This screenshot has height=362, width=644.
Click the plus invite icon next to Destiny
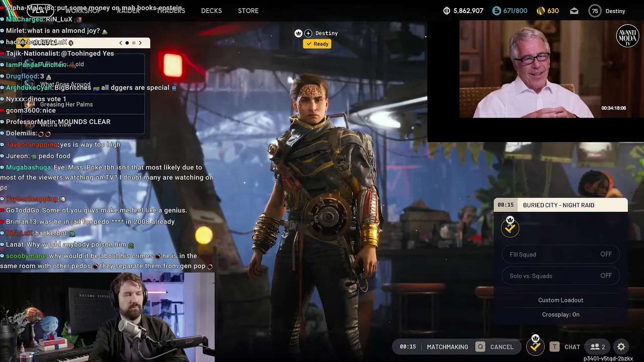308,33
